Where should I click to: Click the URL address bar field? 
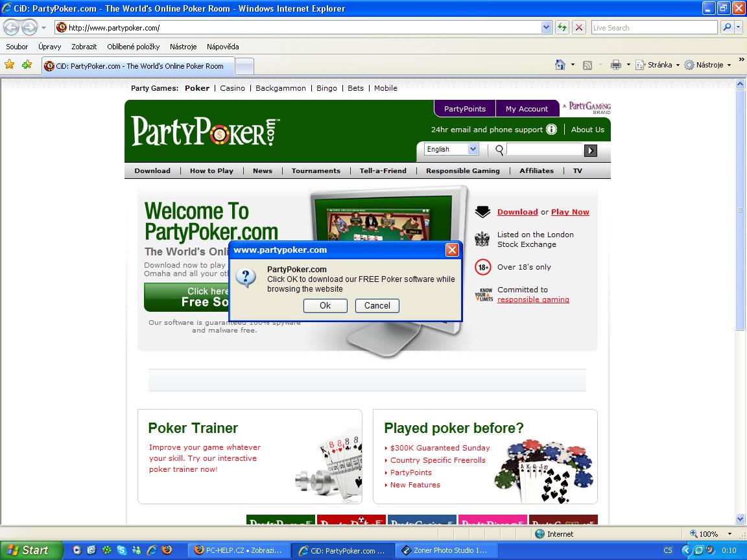(x=303, y=28)
